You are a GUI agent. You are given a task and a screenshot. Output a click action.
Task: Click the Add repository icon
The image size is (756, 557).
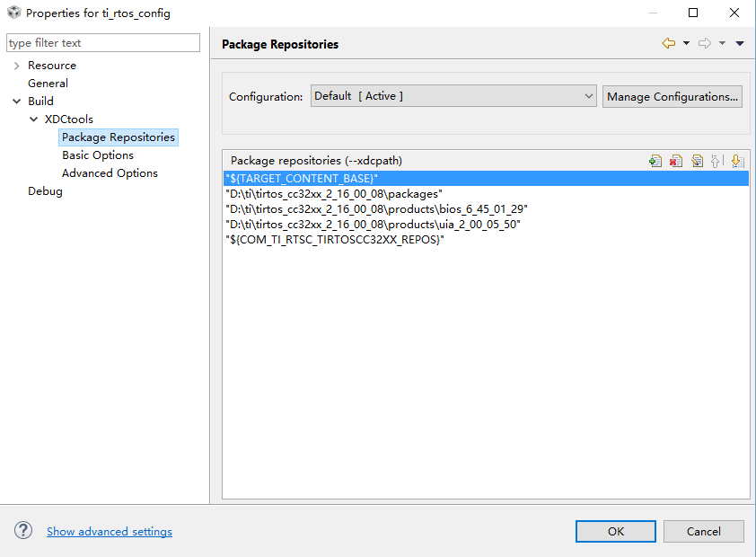(x=655, y=161)
